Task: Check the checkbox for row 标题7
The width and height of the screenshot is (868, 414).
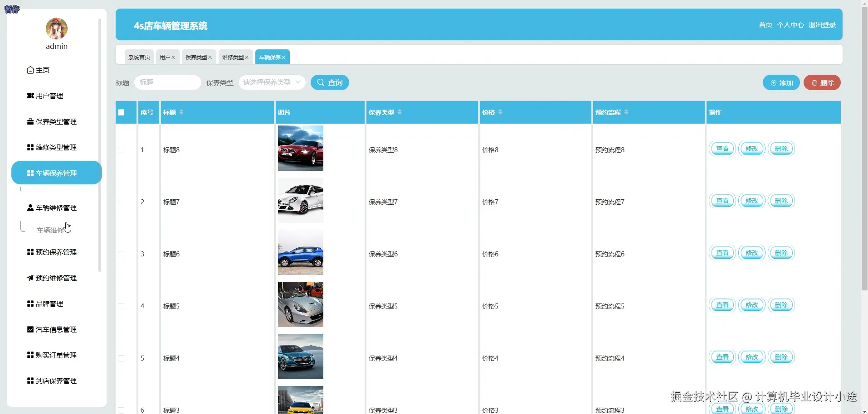Action: click(121, 202)
